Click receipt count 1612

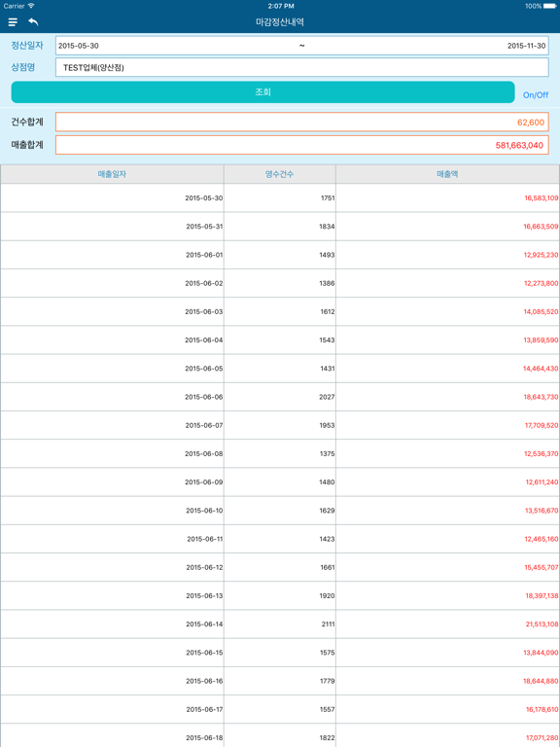(328, 311)
